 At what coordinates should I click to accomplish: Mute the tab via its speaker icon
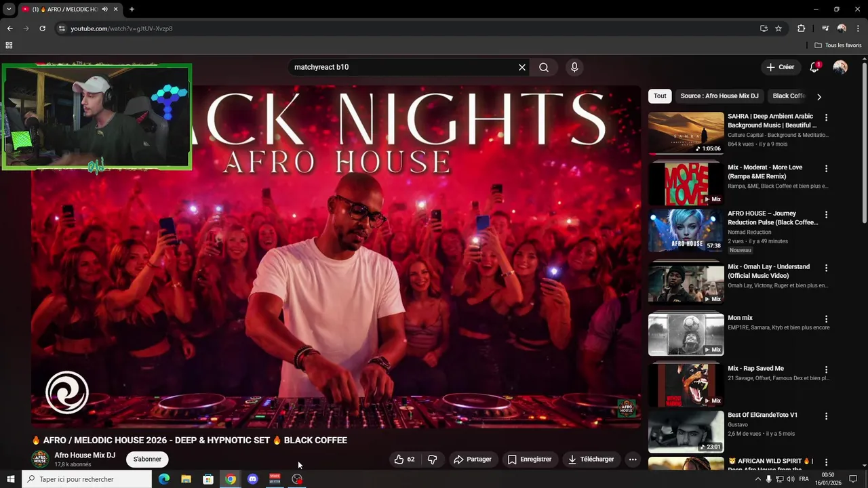coord(104,9)
